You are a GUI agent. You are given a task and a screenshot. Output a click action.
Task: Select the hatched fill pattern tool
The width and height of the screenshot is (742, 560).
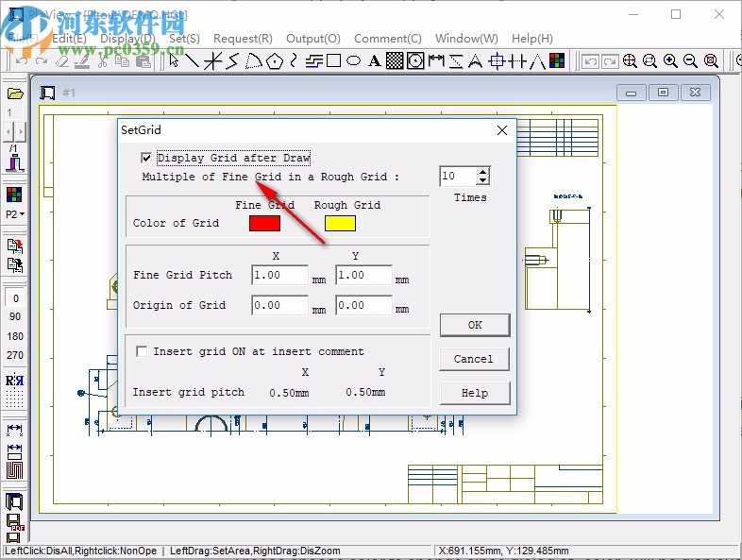tap(395, 60)
